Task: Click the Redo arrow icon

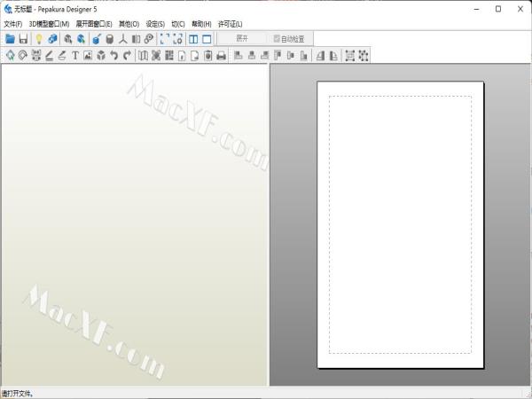Action: 127,55
